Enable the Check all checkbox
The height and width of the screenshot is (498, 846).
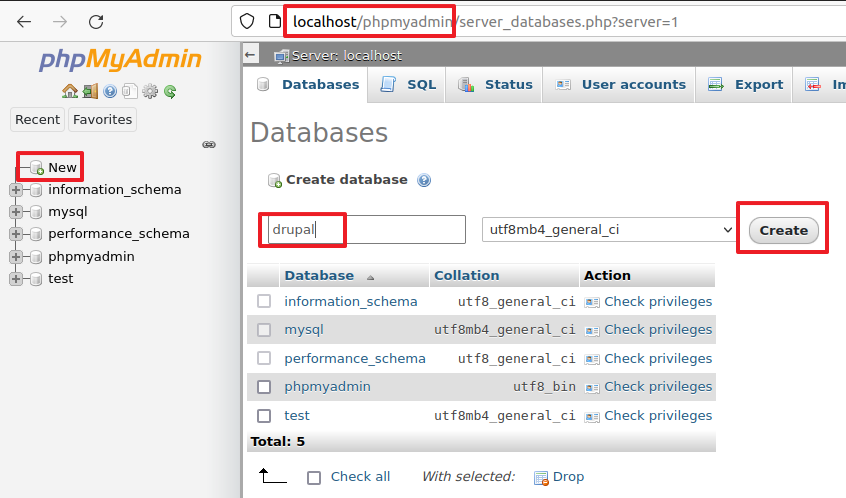coord(314,477)
